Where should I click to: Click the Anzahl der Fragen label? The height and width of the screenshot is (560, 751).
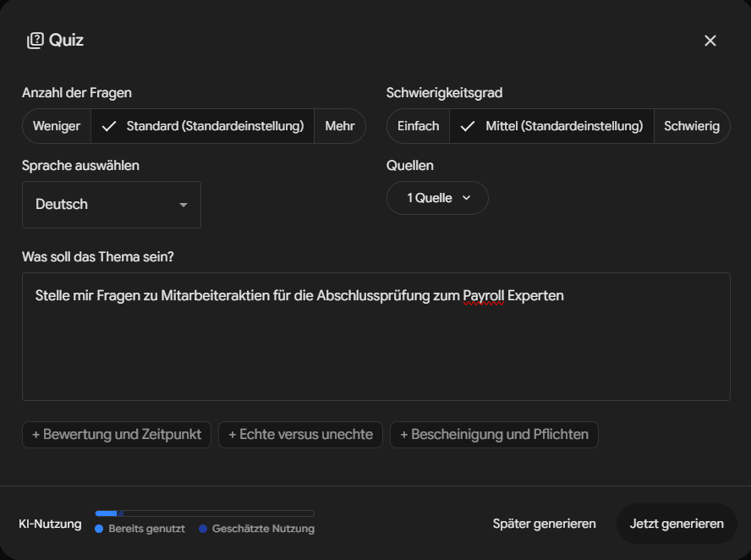click(x=77, y=93)
